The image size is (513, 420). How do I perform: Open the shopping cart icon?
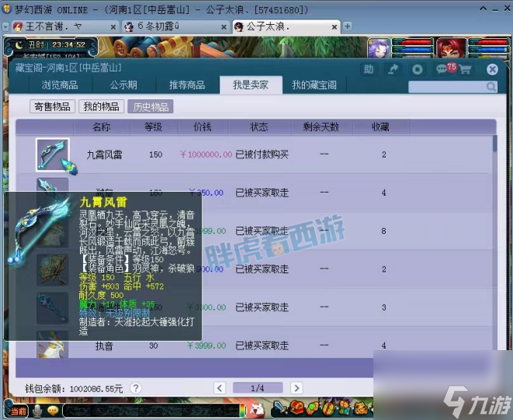click(465, 69)
